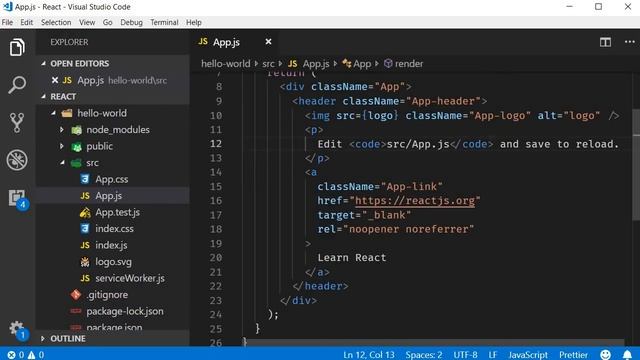The image size is (640, 360).
Task: Click the feedback smiley icon
Action: tap(605, 355)
